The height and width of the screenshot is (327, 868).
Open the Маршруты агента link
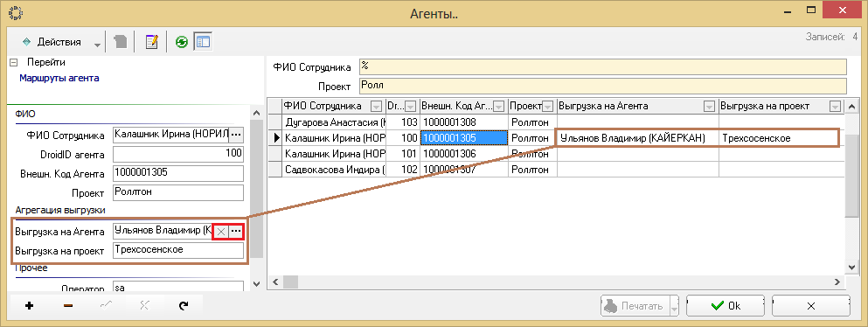tap(59, 78)
